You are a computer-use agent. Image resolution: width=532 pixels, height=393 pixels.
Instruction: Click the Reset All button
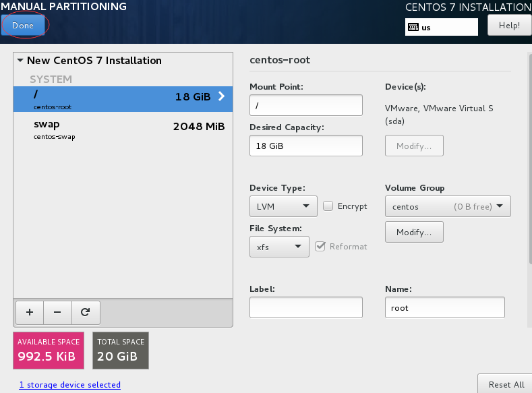click(506, 384)
